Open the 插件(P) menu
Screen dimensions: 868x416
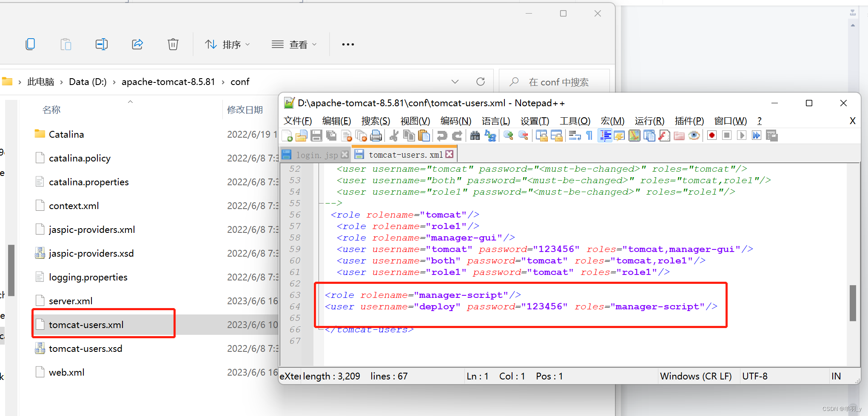pyautogui.click(x=689, y=121)
